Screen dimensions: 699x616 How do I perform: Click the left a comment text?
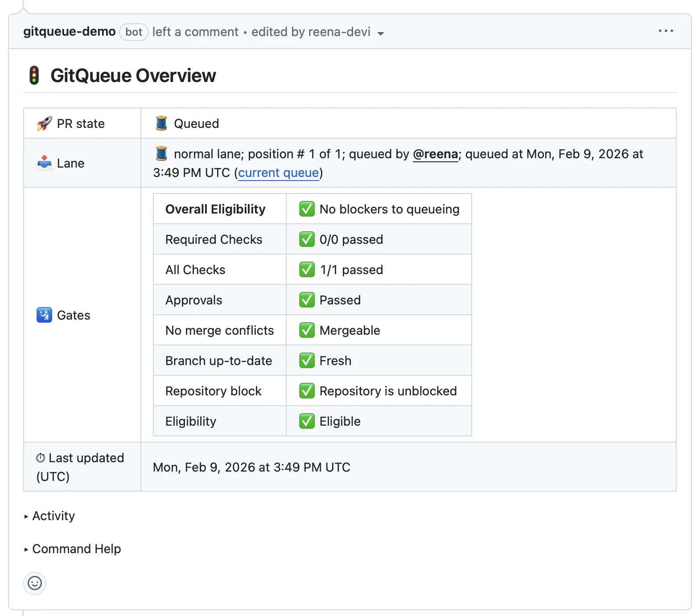click(x=195, y=32)
